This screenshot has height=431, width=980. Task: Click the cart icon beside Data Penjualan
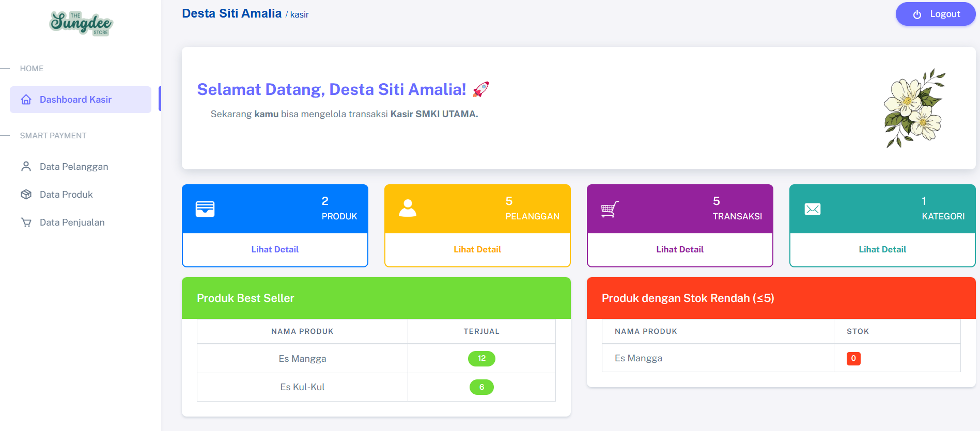click(x=26, y=222)
